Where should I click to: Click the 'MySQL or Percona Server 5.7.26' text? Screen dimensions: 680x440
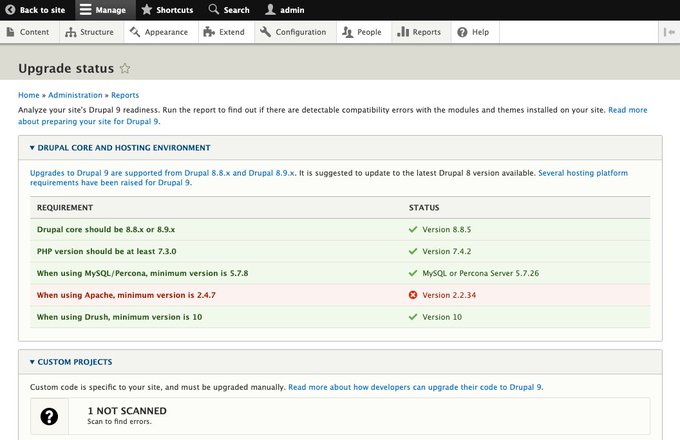point(481,273)
